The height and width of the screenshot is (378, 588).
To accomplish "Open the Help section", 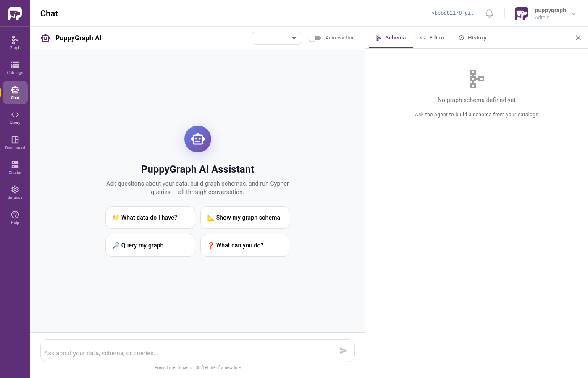I will pos(15,218).
